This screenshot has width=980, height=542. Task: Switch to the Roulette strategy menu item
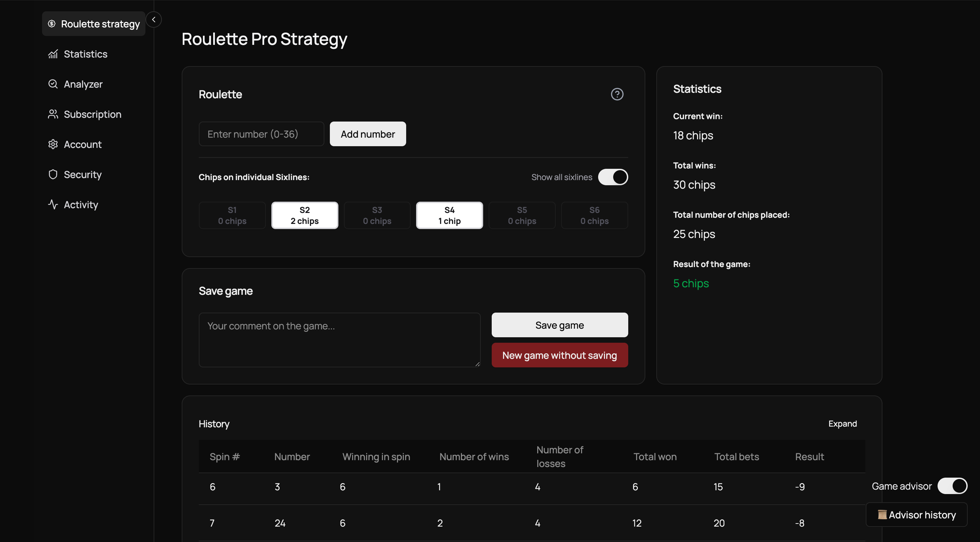coord(93,23)
